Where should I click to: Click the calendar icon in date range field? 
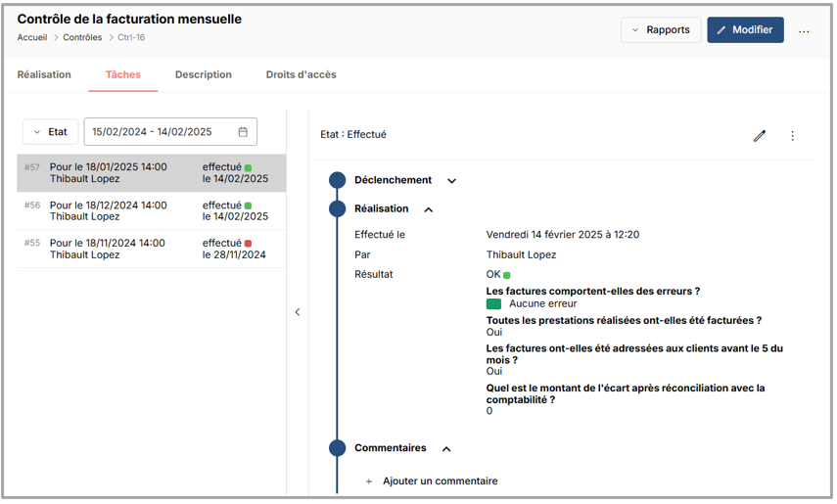pyautogui.click(x=243, y=132)
